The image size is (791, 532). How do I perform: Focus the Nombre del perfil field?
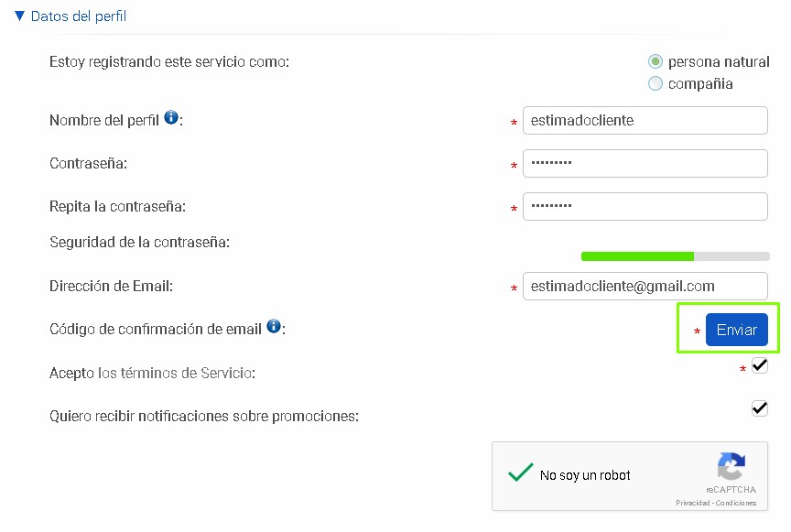tap(645, 120)
